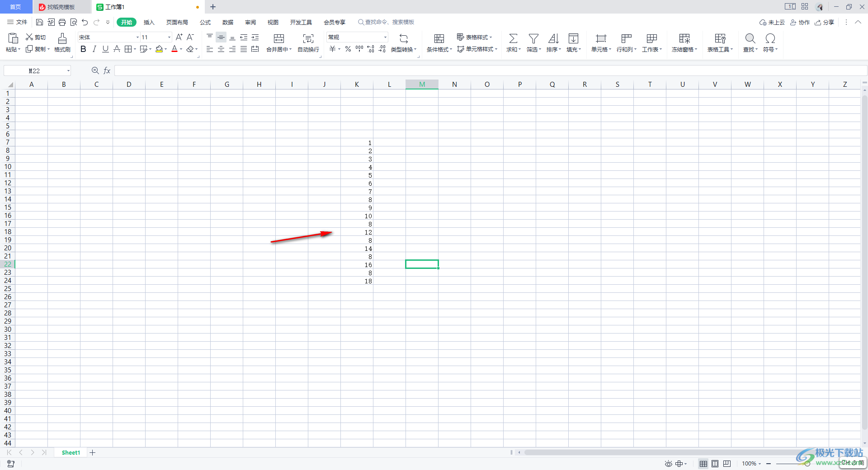Click the eraser clear-format icon
The width and height of the screenshot is (868, 470).
tap(190, 49)
